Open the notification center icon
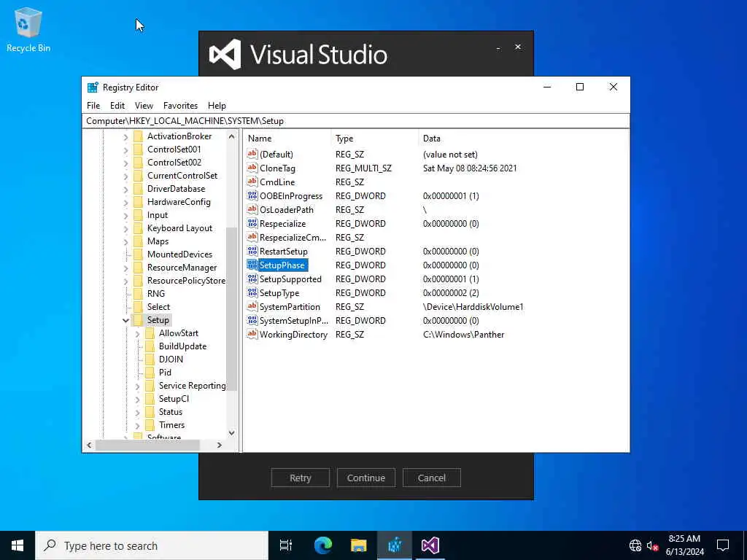 pyautogui.click(x=723, y=545)
